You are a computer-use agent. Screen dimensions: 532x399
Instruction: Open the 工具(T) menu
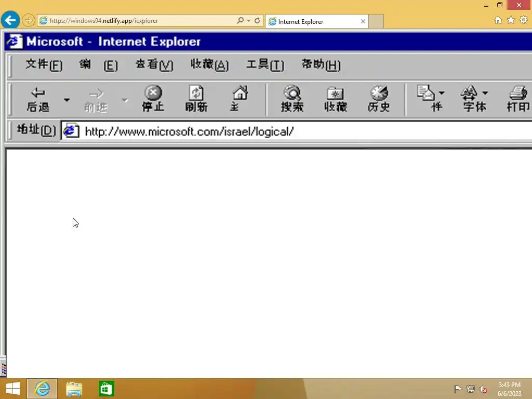265,64
